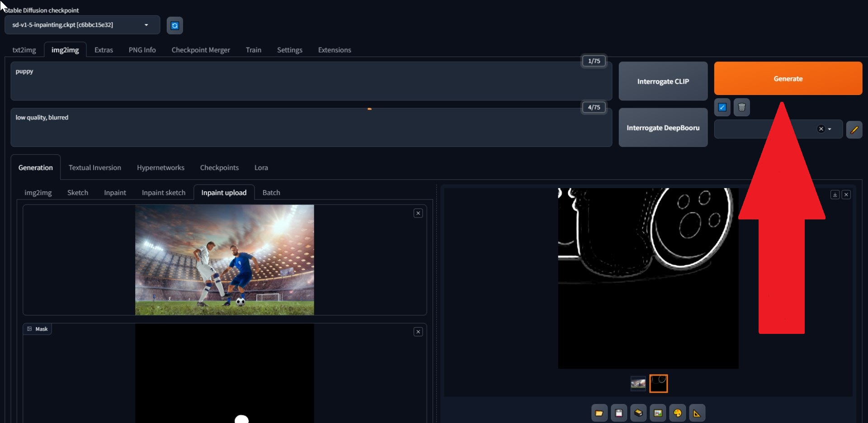Click the blue checkmark arrow button below Generate
Screen dimensions: 868x423
(722, 107)
